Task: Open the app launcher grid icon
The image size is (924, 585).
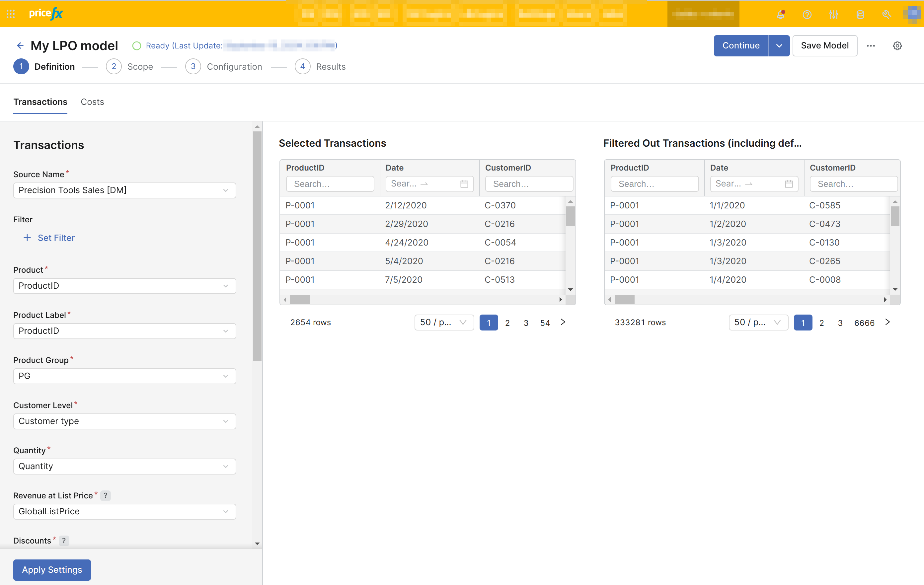Action: pos(11,14)
